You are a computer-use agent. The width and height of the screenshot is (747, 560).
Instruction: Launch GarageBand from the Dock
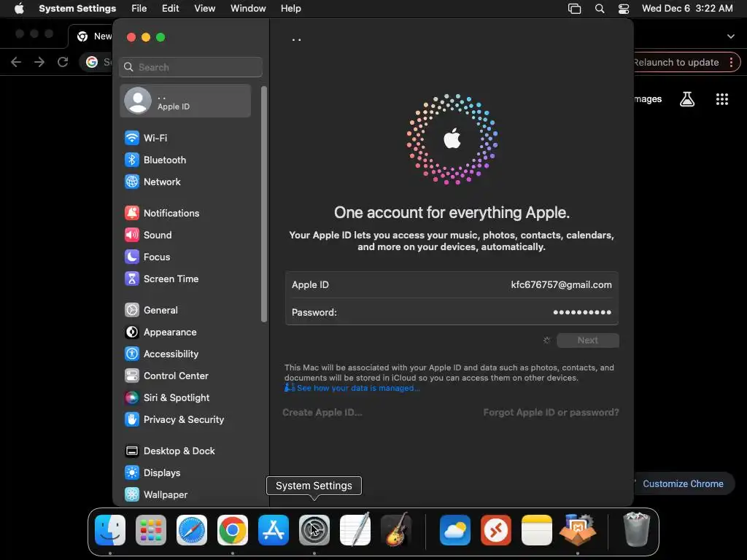pos(396,530)
